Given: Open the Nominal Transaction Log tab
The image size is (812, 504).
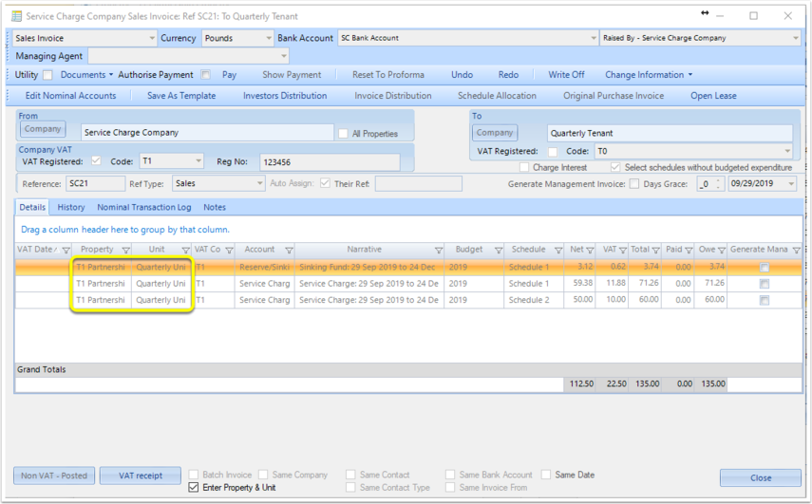Looking at the screenshot, I should coord(144,207).
